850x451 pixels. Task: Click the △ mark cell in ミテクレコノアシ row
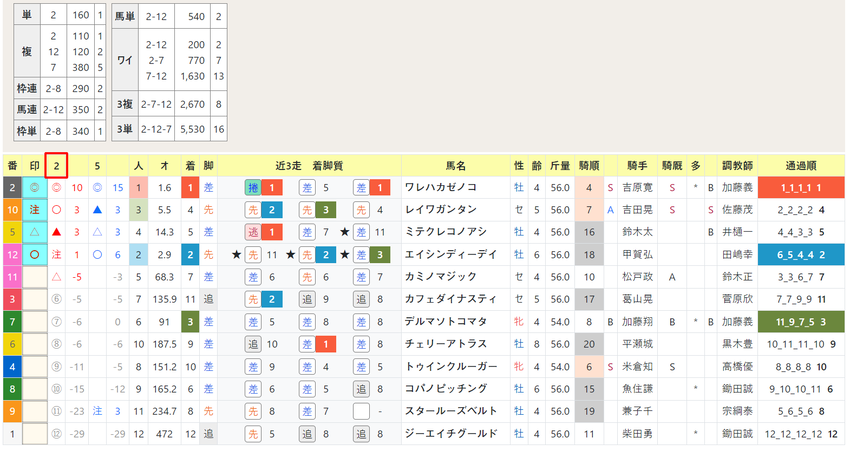(x=35, y=232)
